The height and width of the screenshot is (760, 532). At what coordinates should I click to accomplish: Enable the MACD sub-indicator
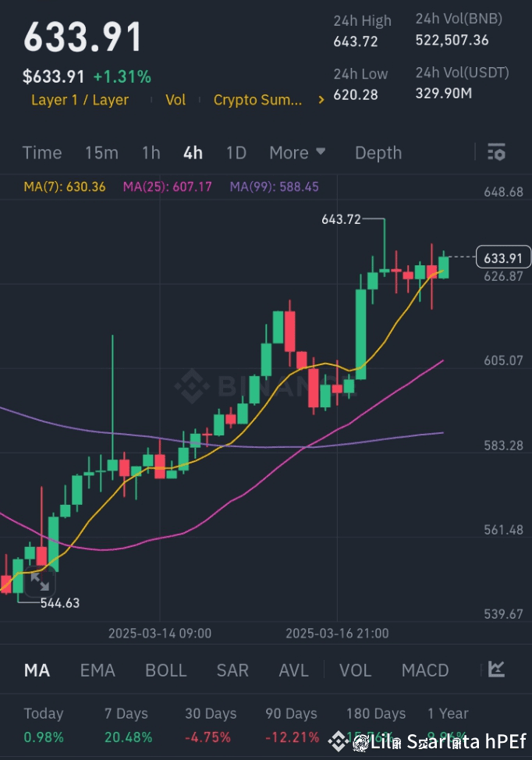(425, 670)
